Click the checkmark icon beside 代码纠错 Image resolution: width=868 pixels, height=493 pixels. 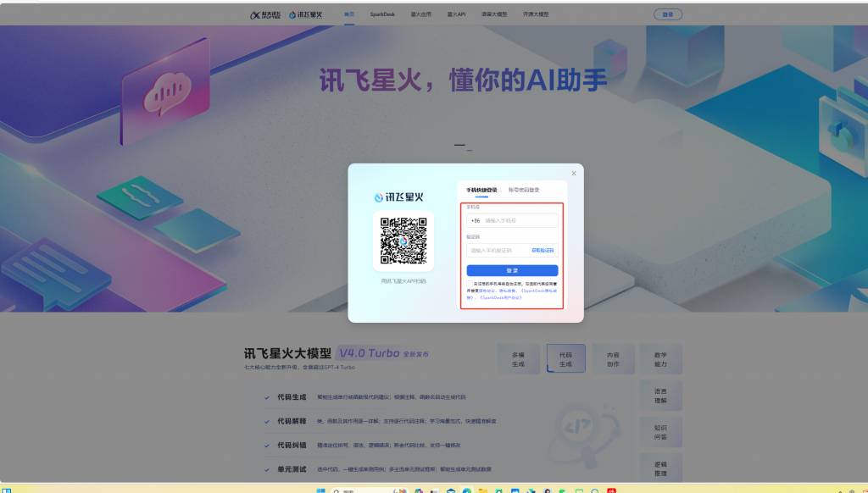click(267, 446)
